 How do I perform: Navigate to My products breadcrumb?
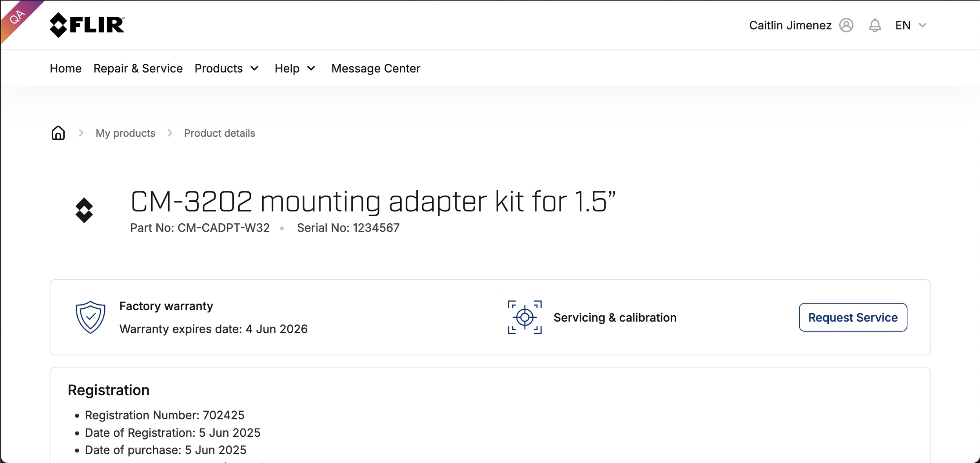125,133
